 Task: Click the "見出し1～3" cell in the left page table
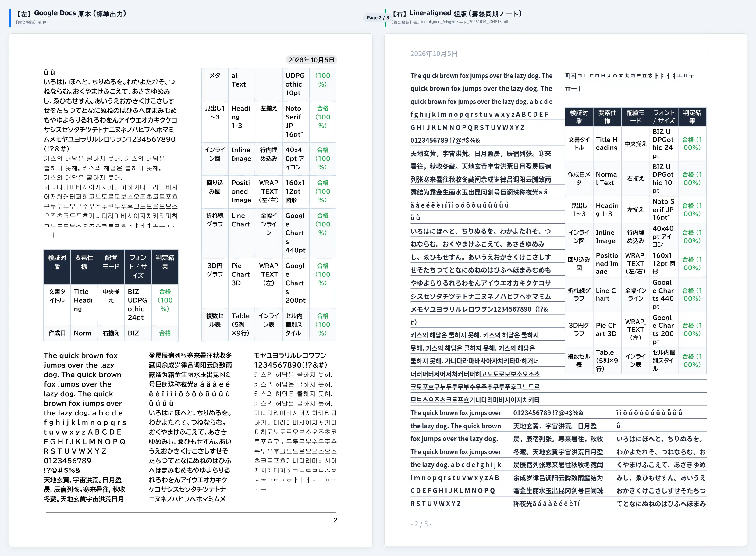[x=215, y=121]
